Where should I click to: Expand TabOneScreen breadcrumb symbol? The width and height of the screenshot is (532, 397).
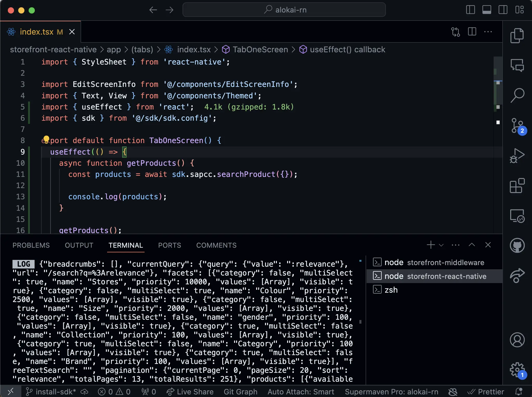click(260, 49)
